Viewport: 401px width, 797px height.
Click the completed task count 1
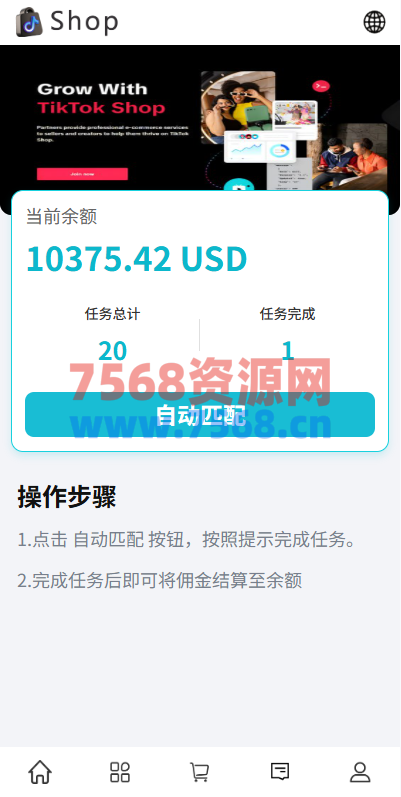[288, 351]
